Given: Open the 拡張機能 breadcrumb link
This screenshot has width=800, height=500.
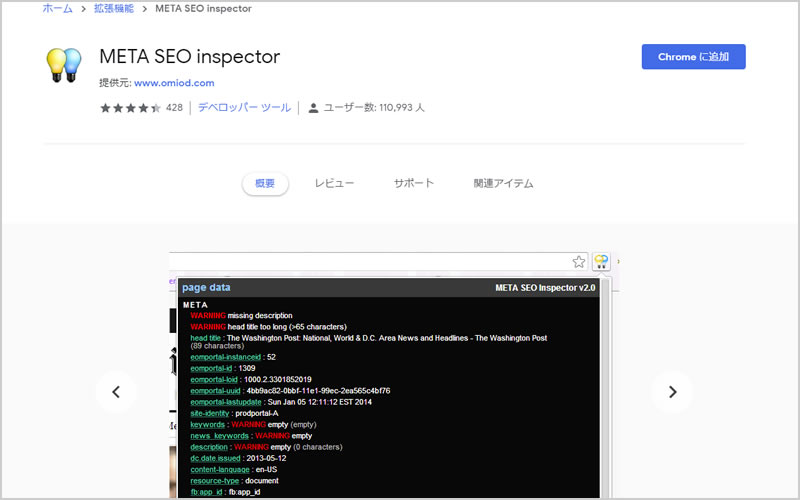Looking at the screenshot, I should 113,8.
